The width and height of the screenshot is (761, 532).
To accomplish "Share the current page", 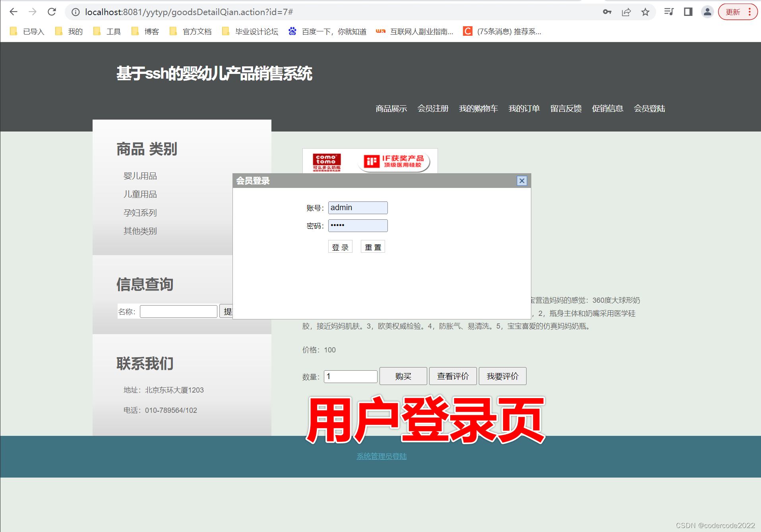I will 626,12.
